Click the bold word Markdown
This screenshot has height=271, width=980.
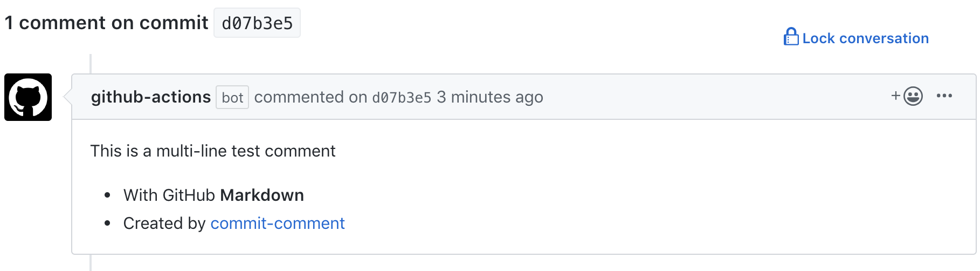tap(262, 195)
